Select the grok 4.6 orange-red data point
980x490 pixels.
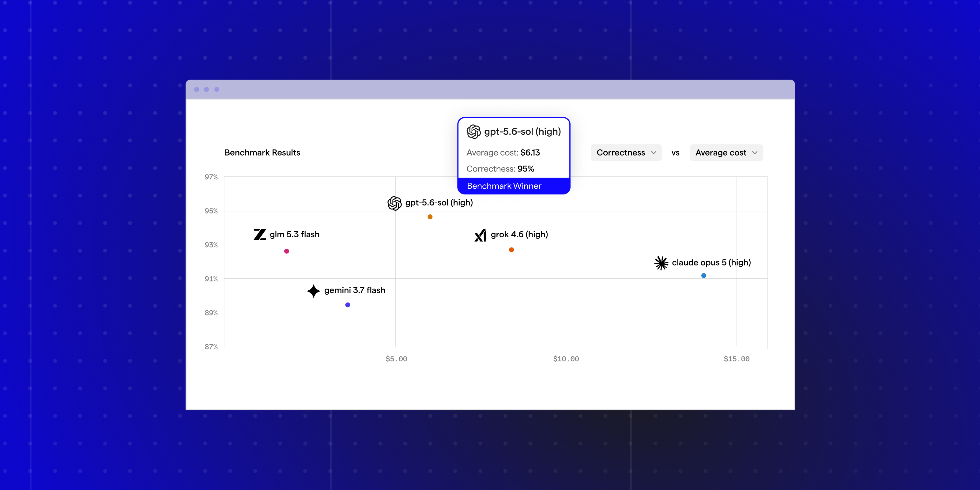coord(511,250)
